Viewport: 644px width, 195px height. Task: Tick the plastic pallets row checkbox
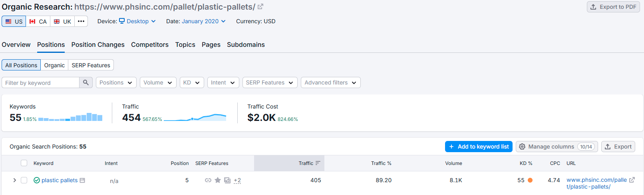pyautogui.click(x=24, y=180)
